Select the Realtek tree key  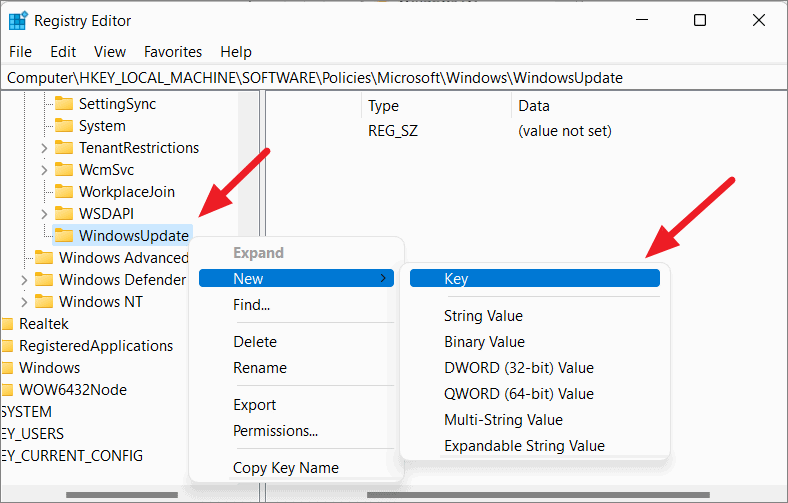[44, 324]
